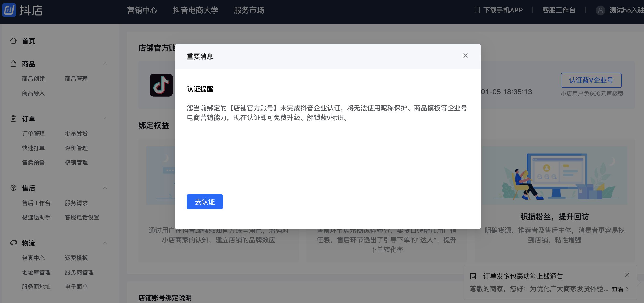Click the 抖店 logo icon
The width and height of the screenshot is (644, 303).
tap(9, 10)
